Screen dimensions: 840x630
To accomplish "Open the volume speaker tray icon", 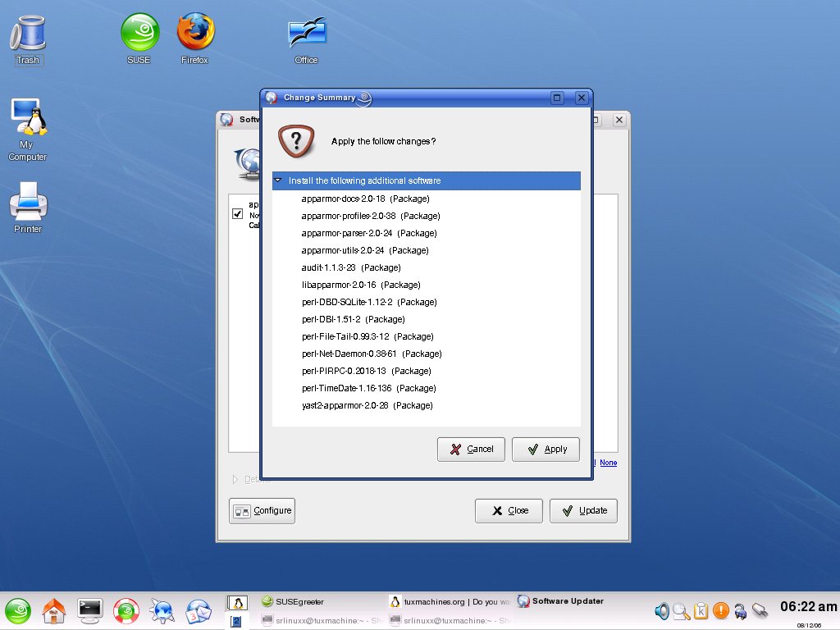I will (x=662, y=610).
